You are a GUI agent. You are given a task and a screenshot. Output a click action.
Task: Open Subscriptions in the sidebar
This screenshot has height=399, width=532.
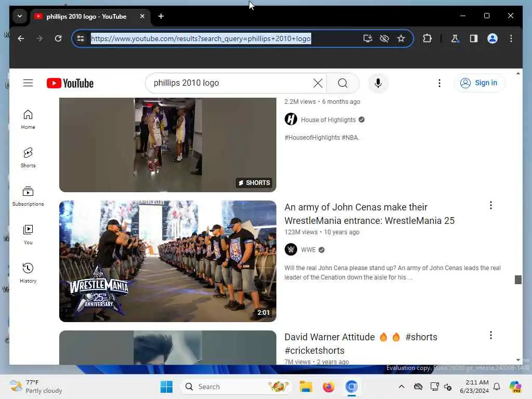point(28,196)
